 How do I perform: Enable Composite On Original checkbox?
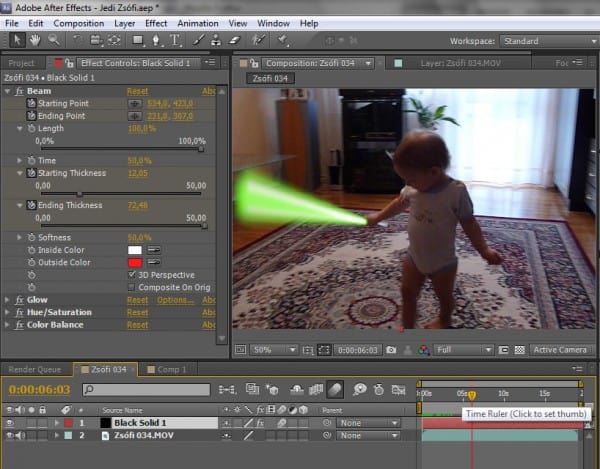(x=132, y=287)
